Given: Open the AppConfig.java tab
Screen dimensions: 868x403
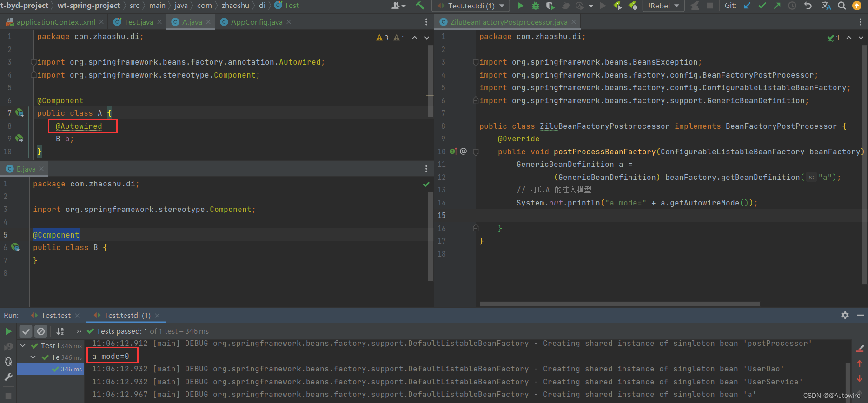Looking at the screenshot, I should pyautogui.click(x=257, y=22).
